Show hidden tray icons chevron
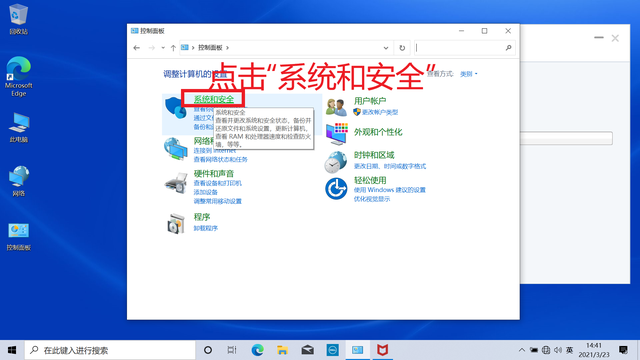 pyautogui.click(x=522, y=350)
